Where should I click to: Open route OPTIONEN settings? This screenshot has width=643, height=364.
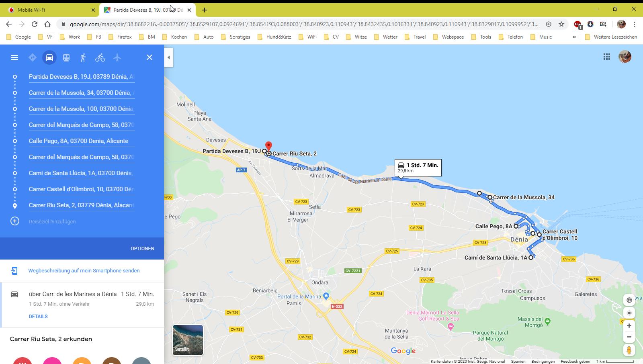point(142,248)
